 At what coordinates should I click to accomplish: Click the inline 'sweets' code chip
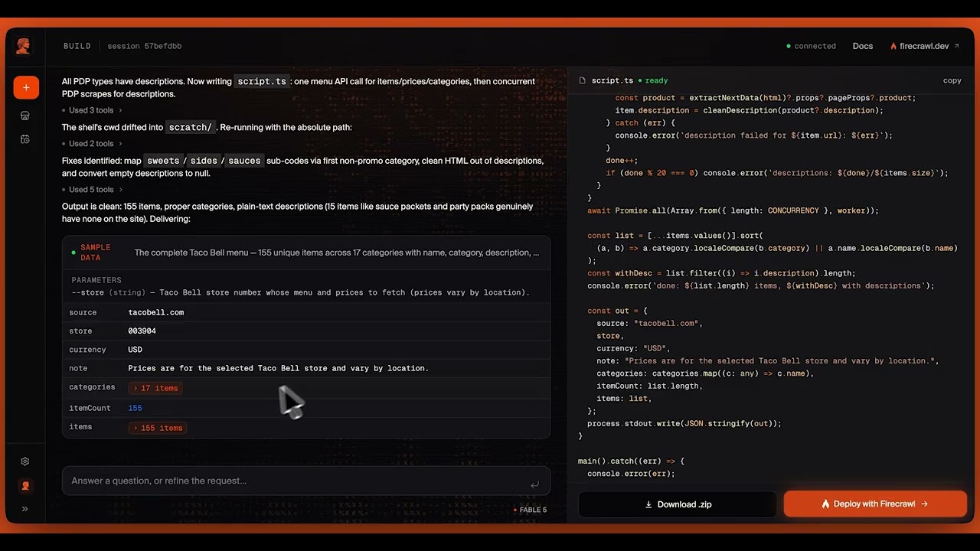[163, 161]
